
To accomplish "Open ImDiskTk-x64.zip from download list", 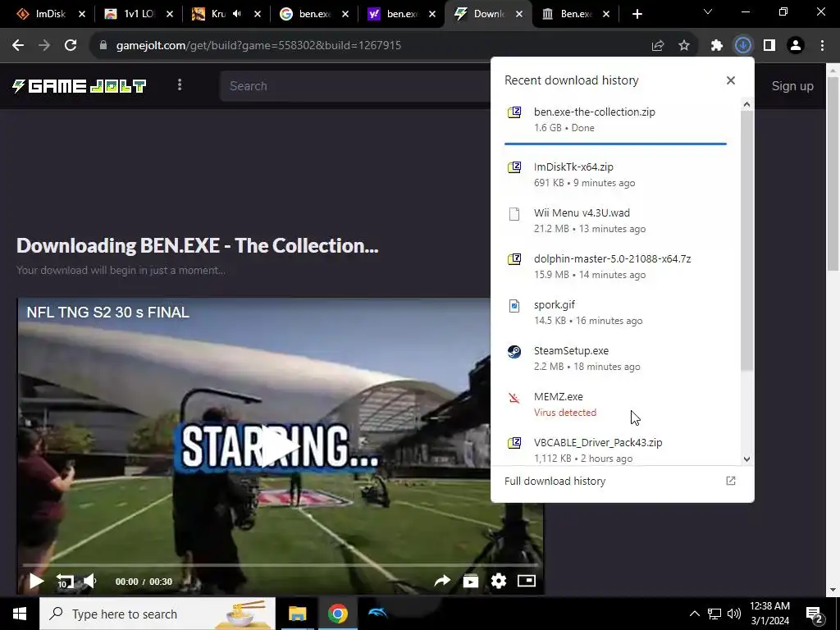I will [x=615, y=175].
